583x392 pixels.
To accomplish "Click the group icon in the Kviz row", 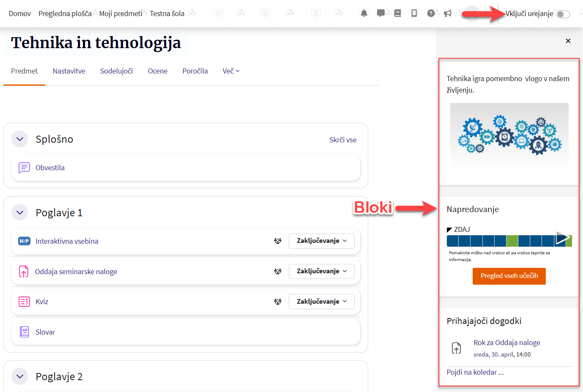I will click(x=278, y=302).
